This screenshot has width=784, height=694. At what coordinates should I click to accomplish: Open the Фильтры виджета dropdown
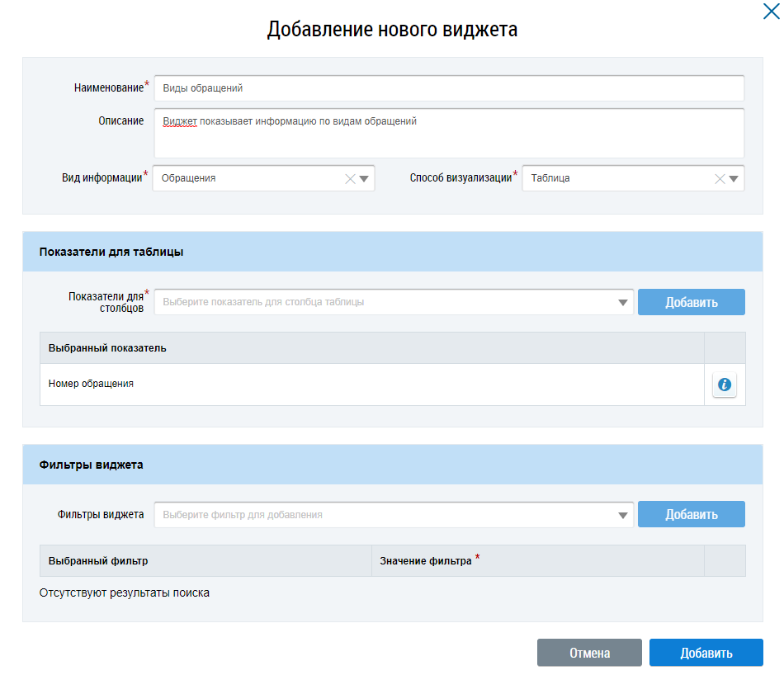394,515
